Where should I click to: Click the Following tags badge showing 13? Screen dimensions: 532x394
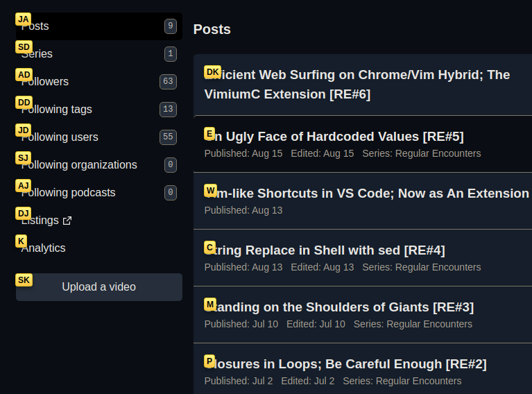[168, 110]
